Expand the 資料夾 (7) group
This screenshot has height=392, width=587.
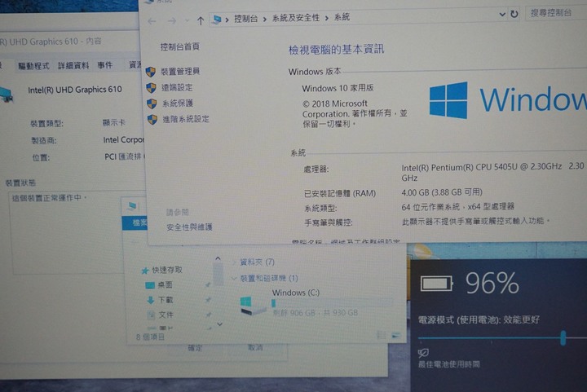234,262
